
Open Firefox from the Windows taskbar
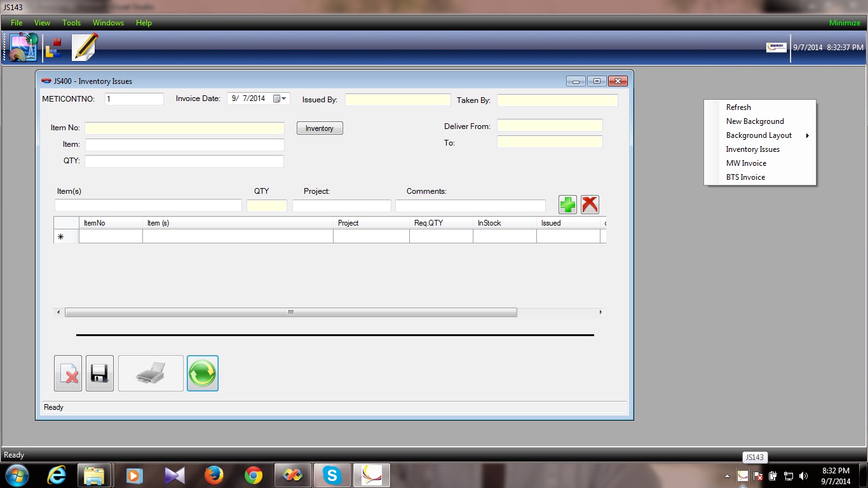click(214, 475)
